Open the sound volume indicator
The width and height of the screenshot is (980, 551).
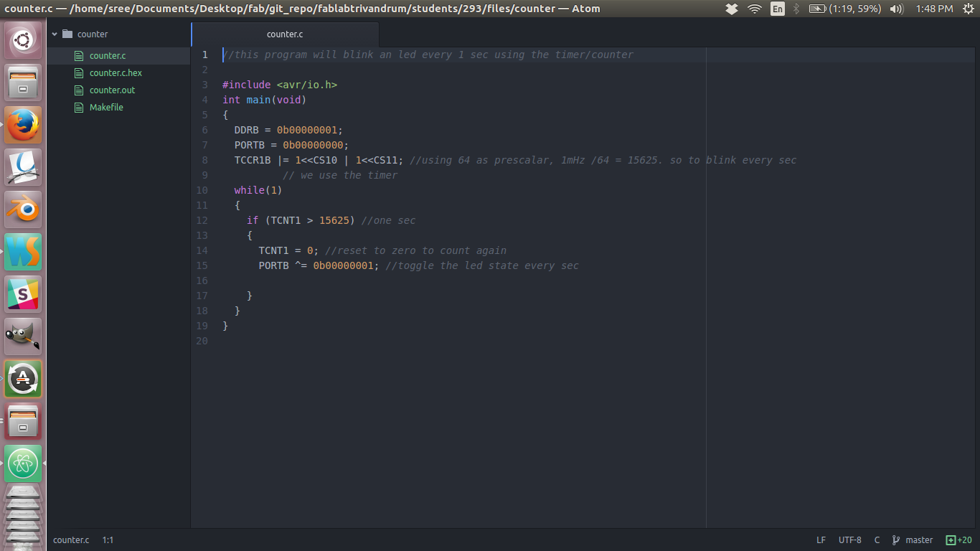point(896,9)
